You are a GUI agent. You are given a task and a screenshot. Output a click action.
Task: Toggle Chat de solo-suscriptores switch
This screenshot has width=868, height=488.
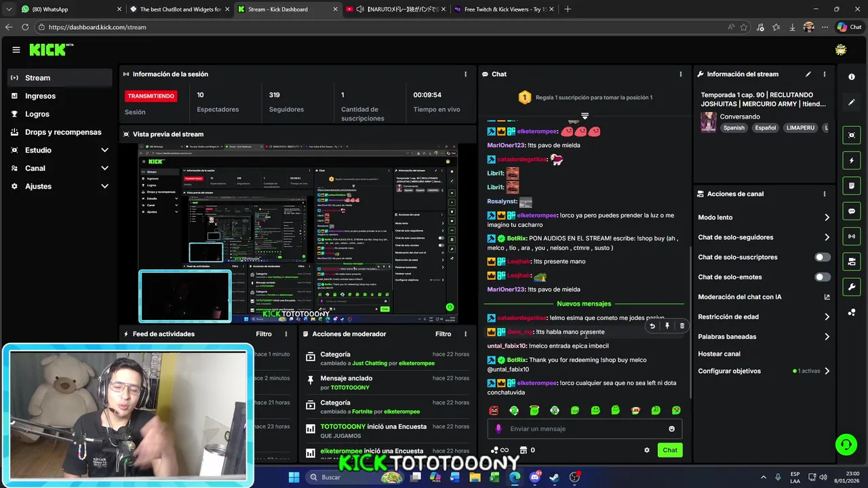click(823, 257)
